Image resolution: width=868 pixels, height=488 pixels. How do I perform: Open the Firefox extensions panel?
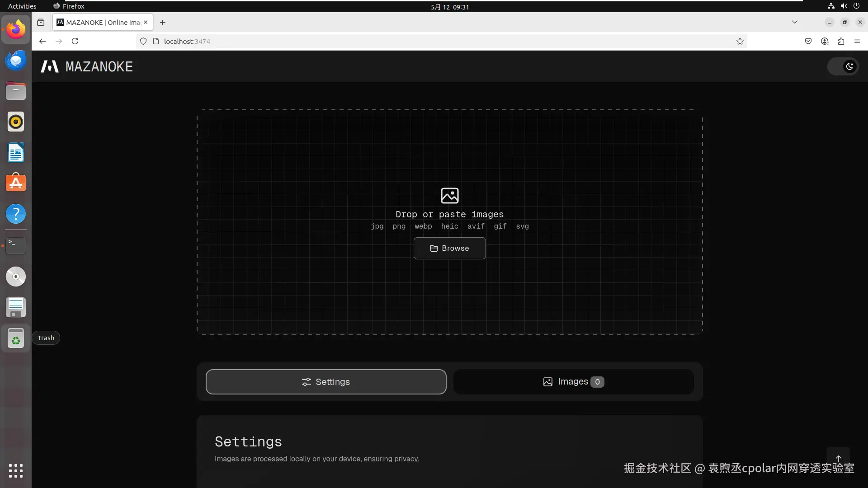(841, 41)
